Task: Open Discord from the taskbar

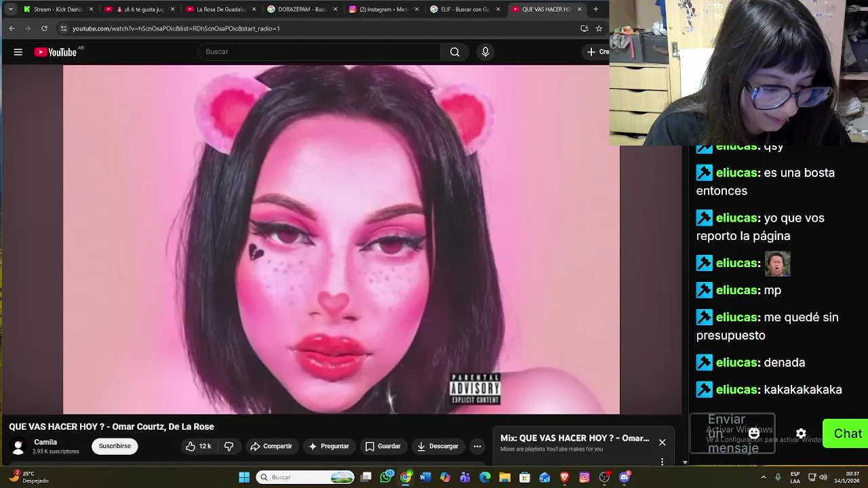Action: click(x=625, y=477)
